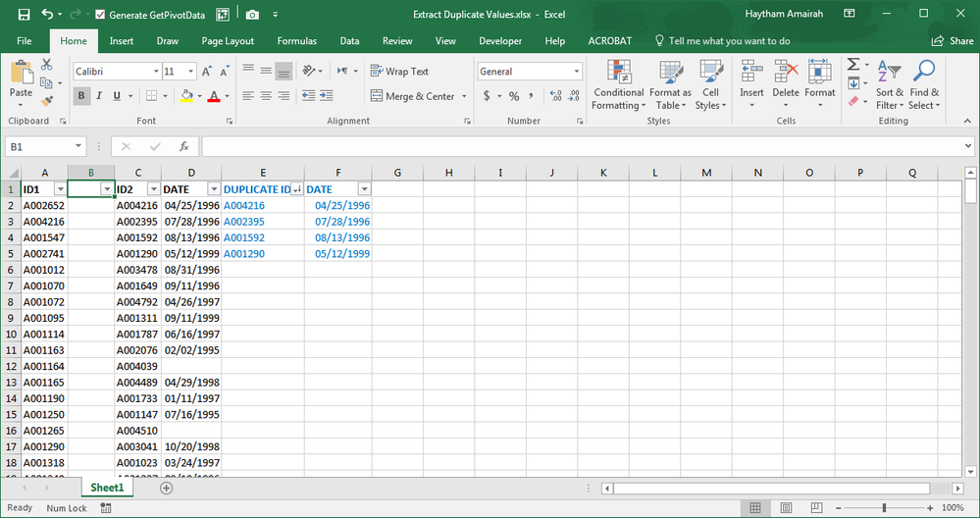Click the Format as Table icon
The width and height of the screenshot is (980, 518).
pos(670,85)
